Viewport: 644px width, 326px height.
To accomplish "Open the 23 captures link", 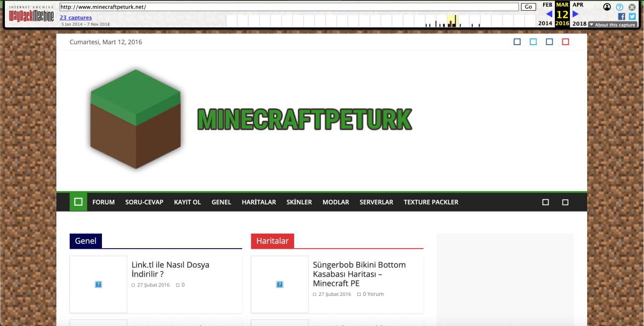I will 76,18.
